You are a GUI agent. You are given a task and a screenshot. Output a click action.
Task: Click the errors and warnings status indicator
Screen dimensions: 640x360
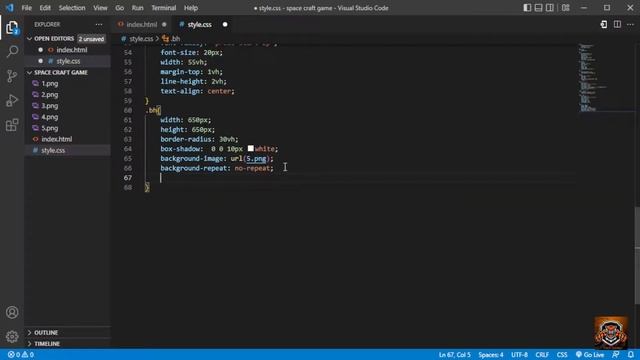pyautogui.click(x=21, y=355)
